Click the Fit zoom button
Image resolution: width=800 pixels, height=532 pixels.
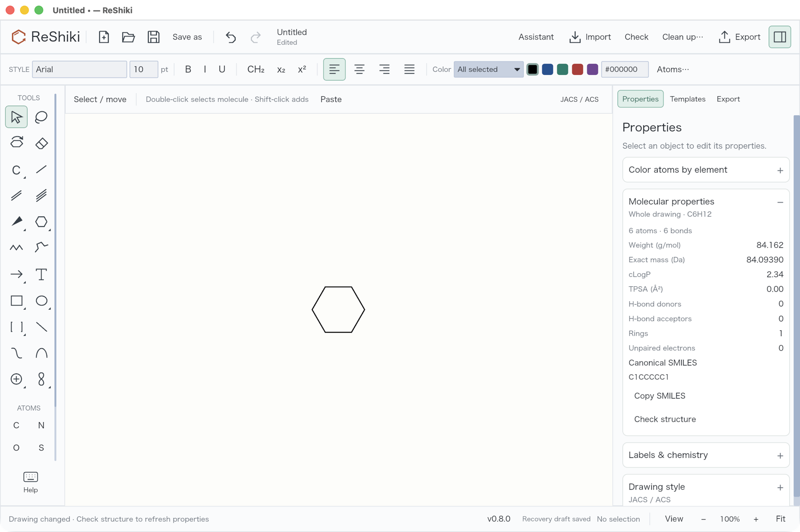tap(780, 519)
